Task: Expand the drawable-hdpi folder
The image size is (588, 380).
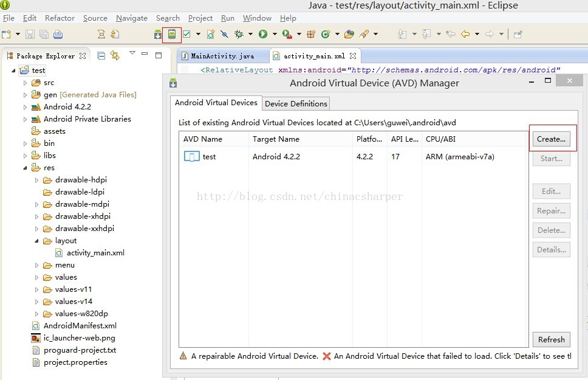Action: point(36,180)
